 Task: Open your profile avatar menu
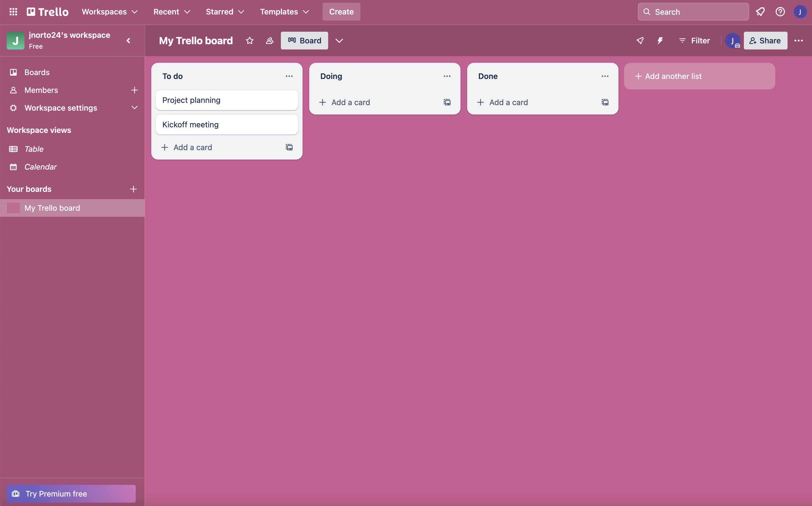800,12
